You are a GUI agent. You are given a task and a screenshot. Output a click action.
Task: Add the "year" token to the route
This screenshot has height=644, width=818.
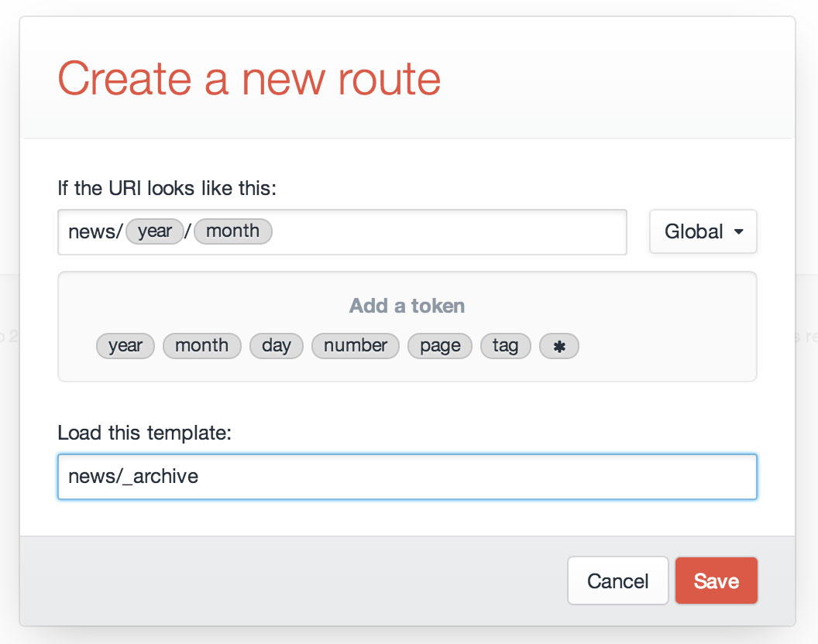(125, 346)
